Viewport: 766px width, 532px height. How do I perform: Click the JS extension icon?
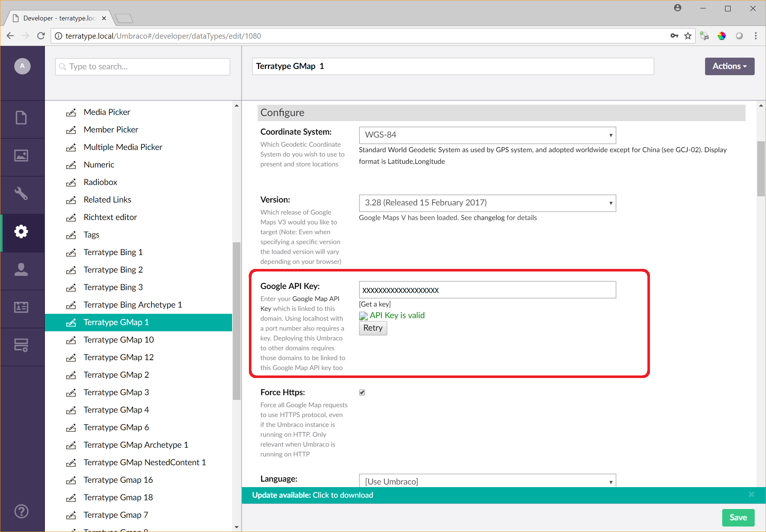point(704,36)
